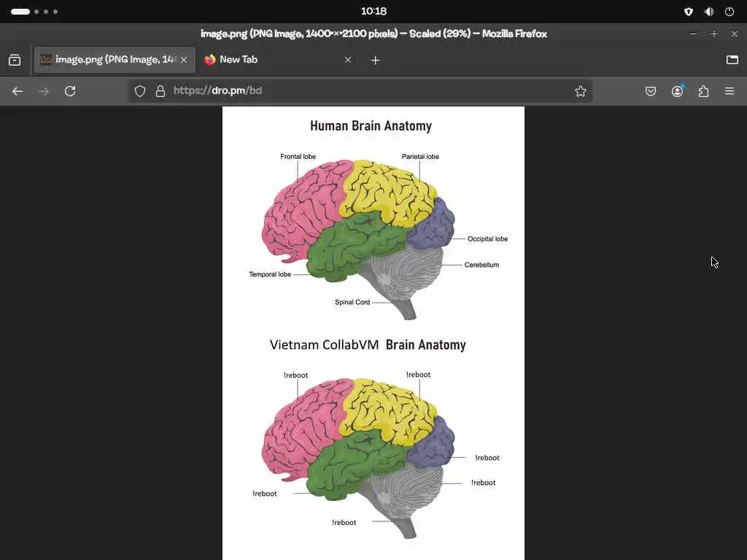Open the Extensions puzzle icon
The image size is (747, 560).
703,91
